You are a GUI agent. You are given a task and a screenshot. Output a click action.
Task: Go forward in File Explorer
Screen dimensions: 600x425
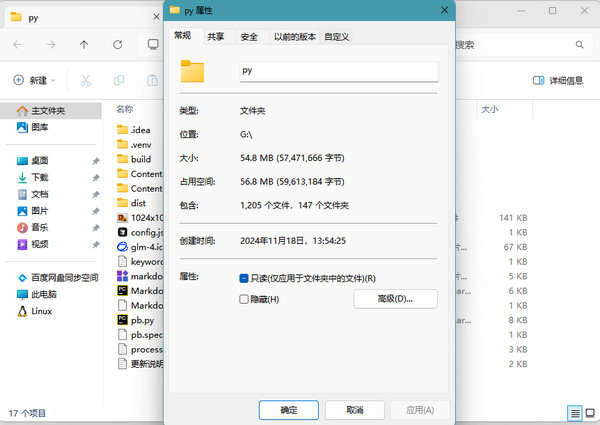click(51, 45)
